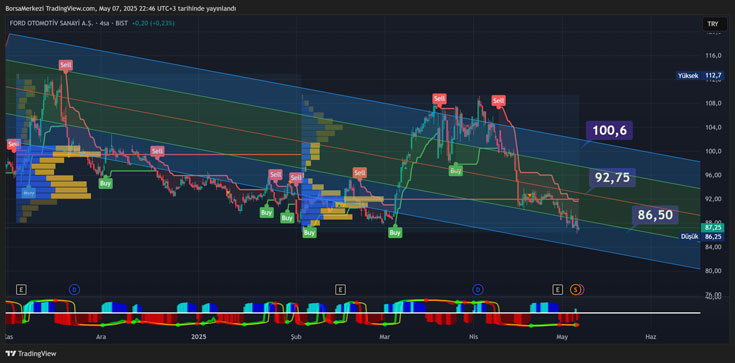Click the 104,0 price axis label
This screenshot has height=363, width=735.
click(x=713, y=127)
